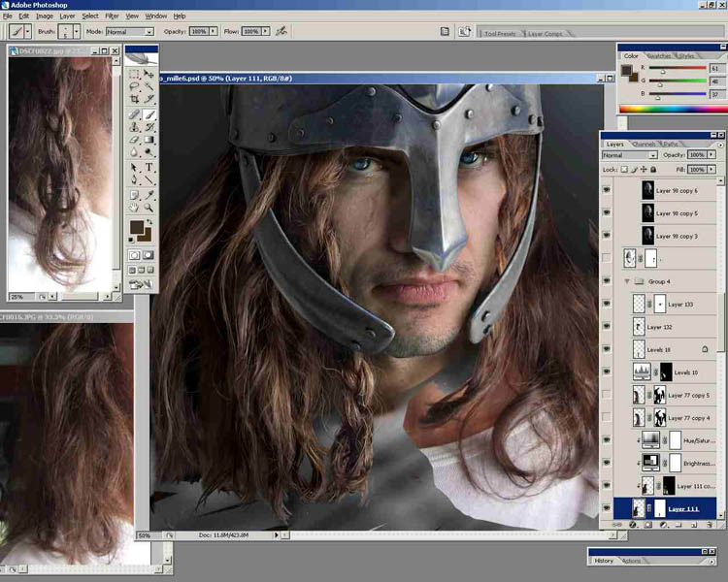728x582 pixels.
Task: Select the Crop tool
Action: [x=134, y=100]
